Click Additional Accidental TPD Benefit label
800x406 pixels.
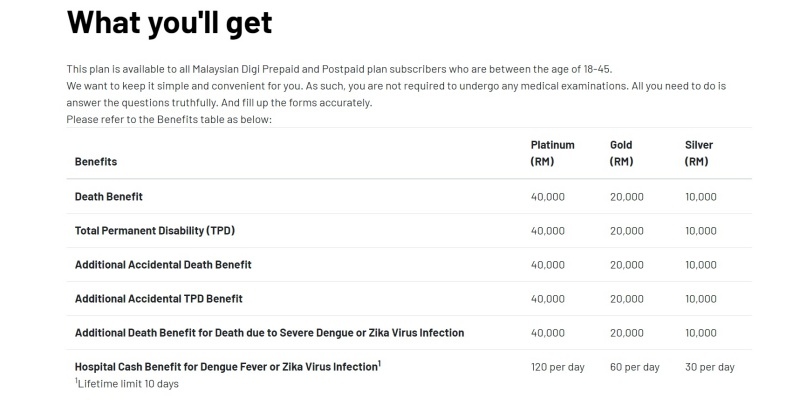(x=159, y=299)
